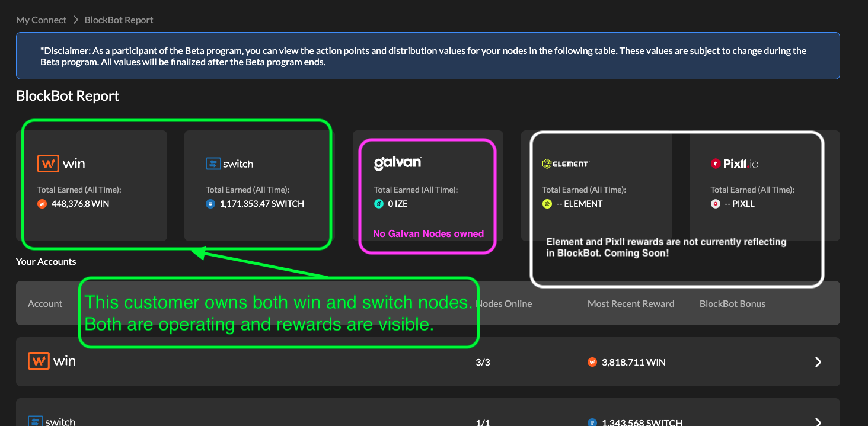This screenshot has width=868, height=426.
Task: Click the win logo in accounts row
Action: tap(52, 361)
